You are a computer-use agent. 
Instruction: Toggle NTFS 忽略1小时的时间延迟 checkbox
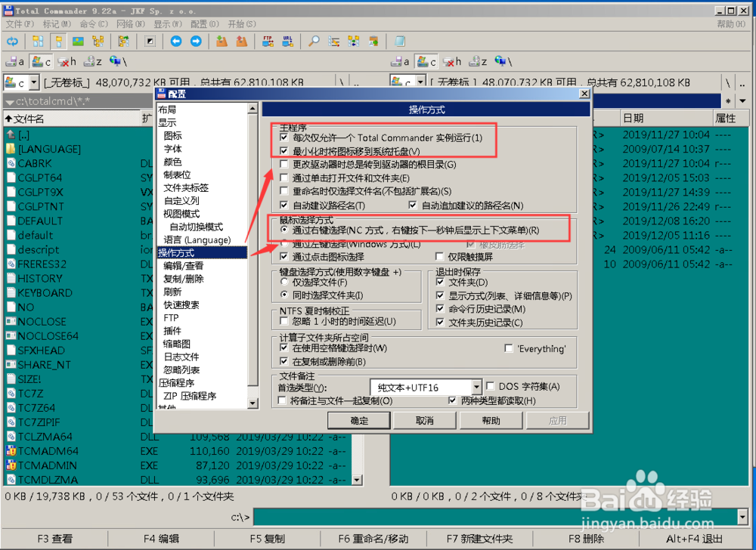tap(284, 321)
